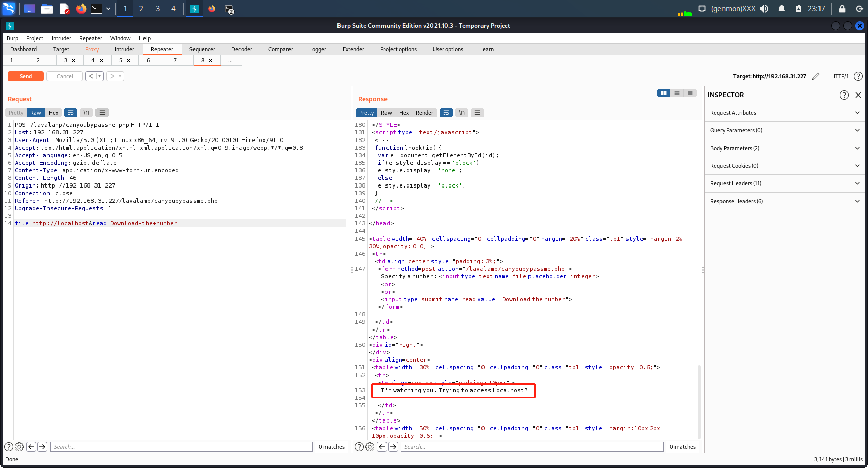The width and height of the screenshot is (868, 468).
Task: Open request search settings gear
Action: click(x=19, y=447)
